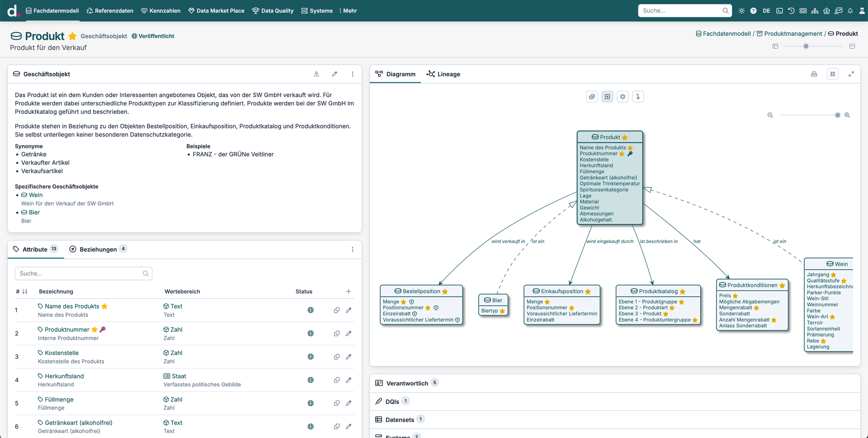Open the history clock icon in header
The width and height of the screenshot is (868, 438).
pos(791,11)
